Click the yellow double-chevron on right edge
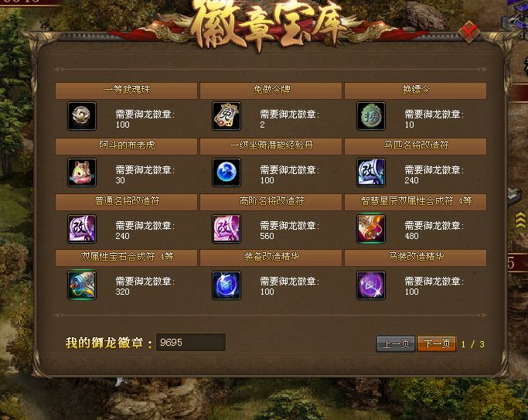The height and width of the screenshot is (420, 528). pyautogui.click(x=520, y=220)
